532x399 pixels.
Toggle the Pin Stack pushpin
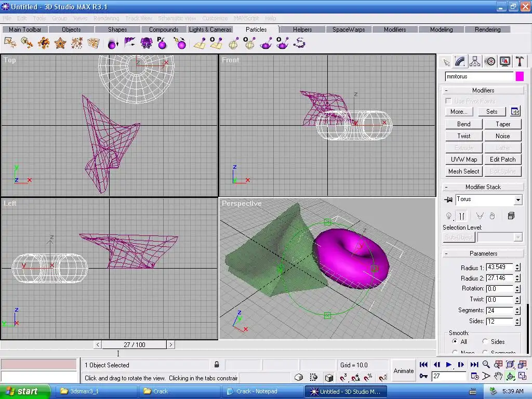(448, 199)
